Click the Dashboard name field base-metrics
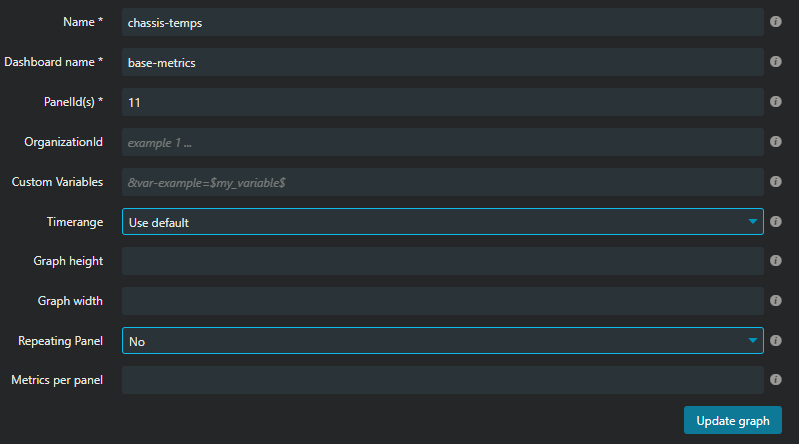The height and width of the screenshot is (444, 799). point(442,62)
